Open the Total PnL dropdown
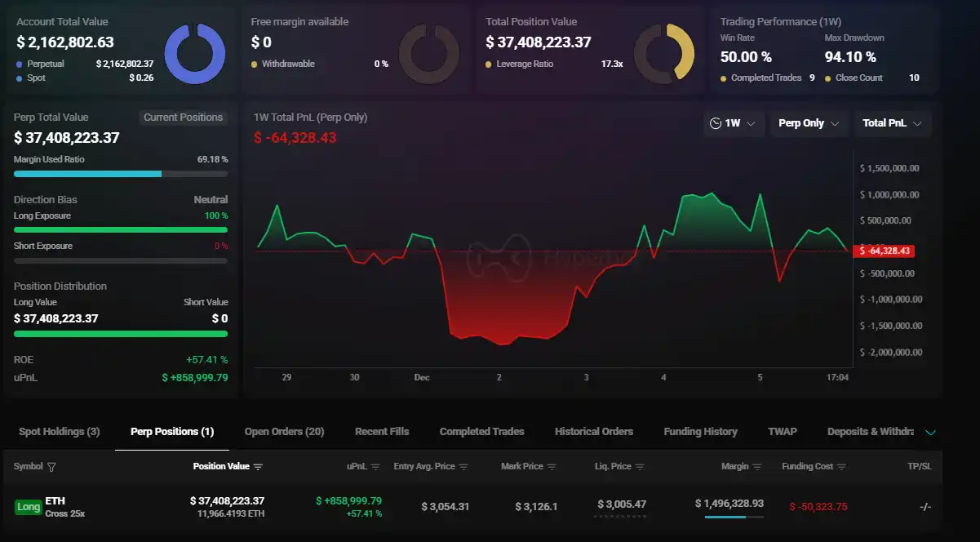Screen dimensions: 980x542 [x=892, y=123]
